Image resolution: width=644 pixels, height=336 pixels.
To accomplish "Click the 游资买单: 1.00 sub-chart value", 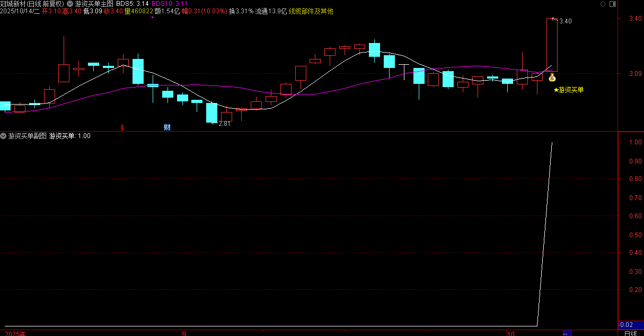I will (x=69, y=136).
